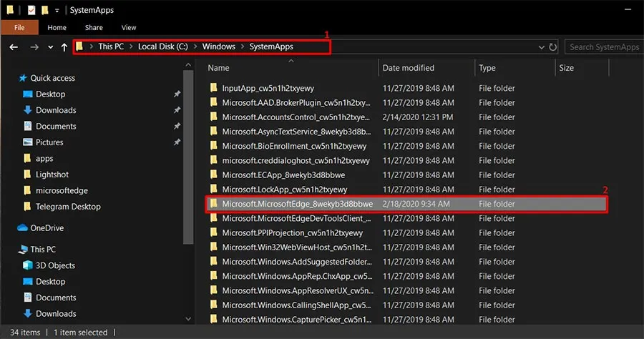Click This PC in the breadcrumb path

[x=111, y=46]
